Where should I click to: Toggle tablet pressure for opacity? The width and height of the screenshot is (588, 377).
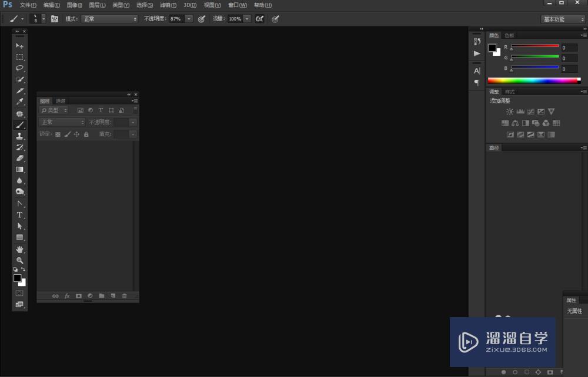[201, 19]
